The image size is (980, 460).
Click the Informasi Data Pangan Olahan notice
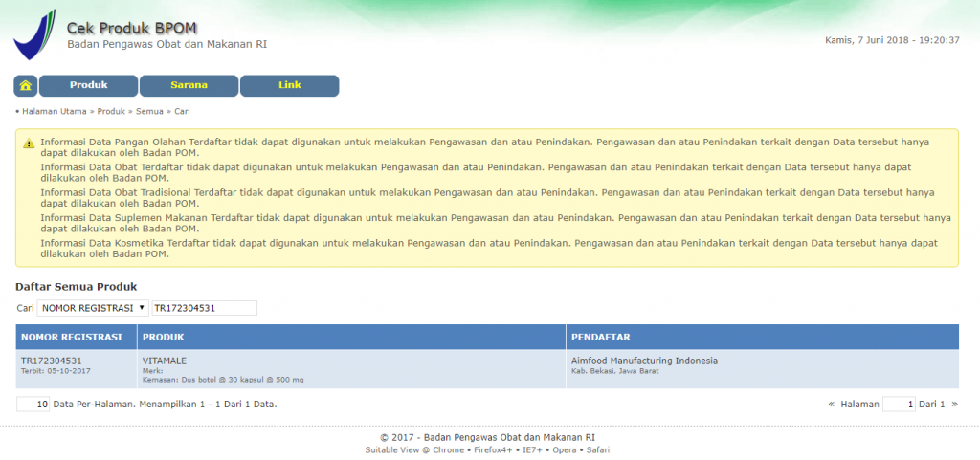484,147
